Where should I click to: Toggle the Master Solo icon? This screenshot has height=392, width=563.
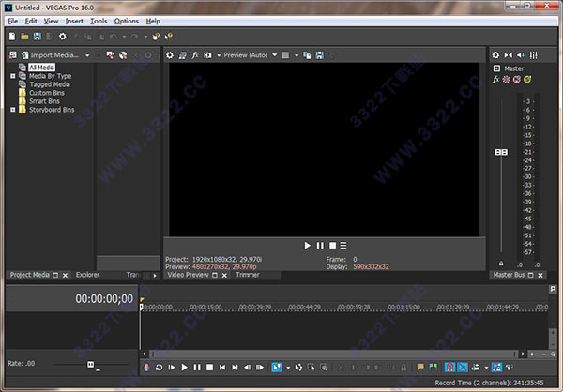(x=527, y=80)
